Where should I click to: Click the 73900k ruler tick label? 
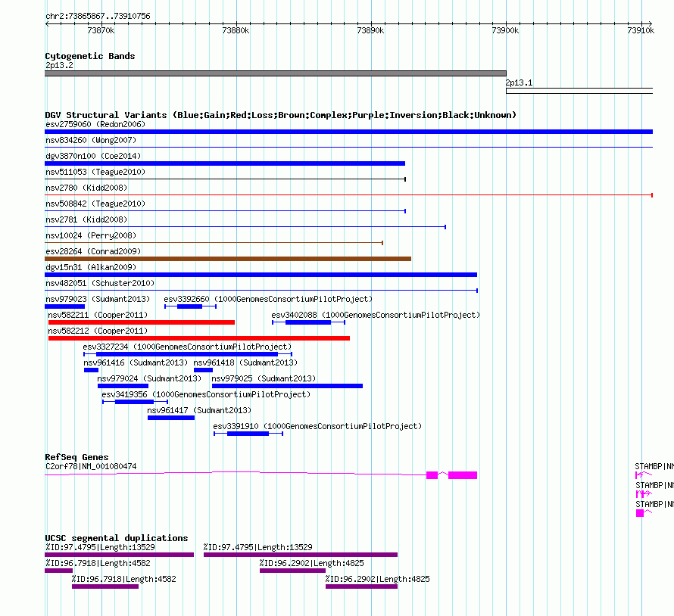point(506,30)
